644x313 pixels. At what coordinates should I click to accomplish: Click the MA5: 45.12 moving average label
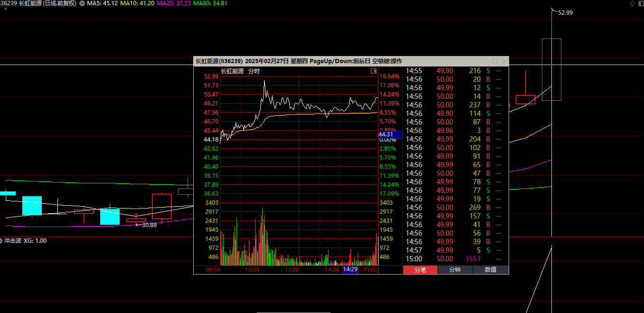tap(102, 3)
